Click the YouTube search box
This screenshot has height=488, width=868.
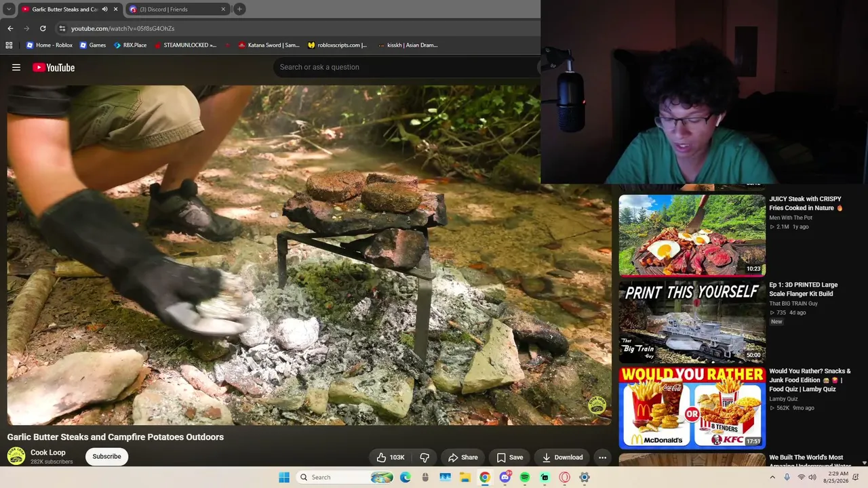tap(407, 67)
